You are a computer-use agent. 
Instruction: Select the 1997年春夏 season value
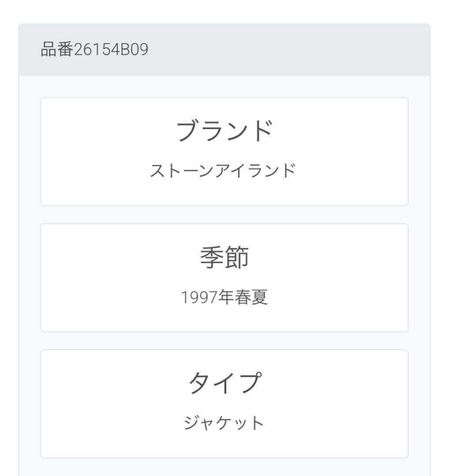[x=224, y=297]
